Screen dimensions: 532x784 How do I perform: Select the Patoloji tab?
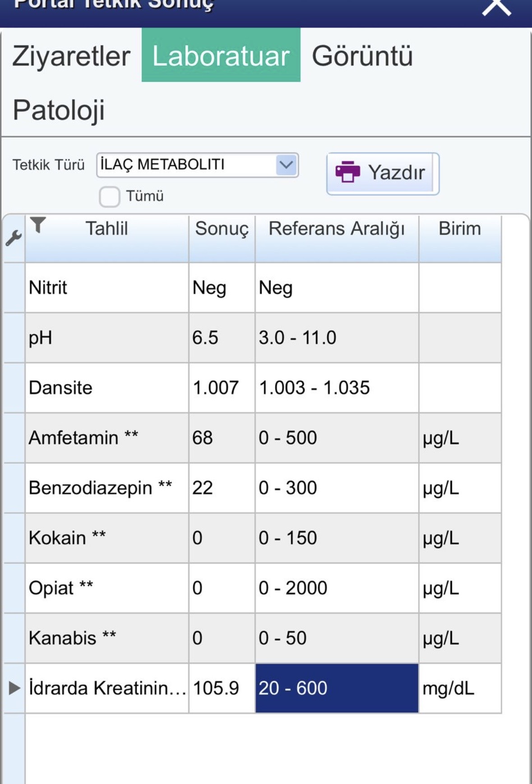tap(59, 110)
